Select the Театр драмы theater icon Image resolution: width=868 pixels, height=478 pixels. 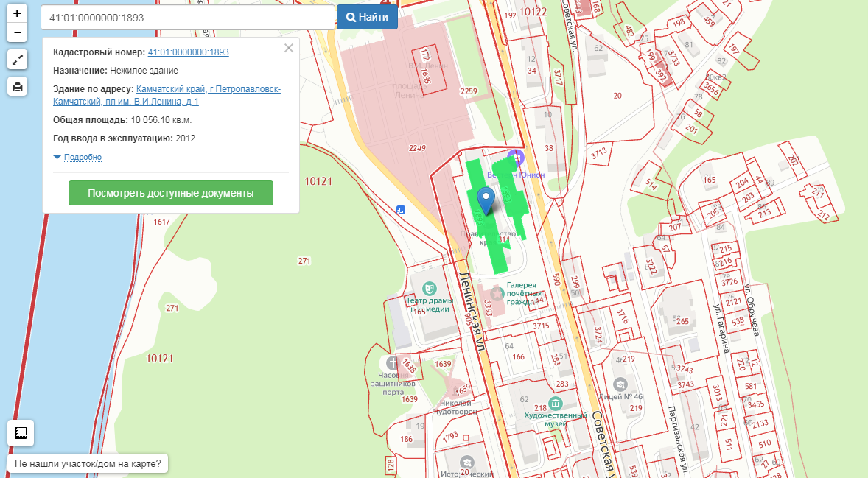tap(428, 287)
